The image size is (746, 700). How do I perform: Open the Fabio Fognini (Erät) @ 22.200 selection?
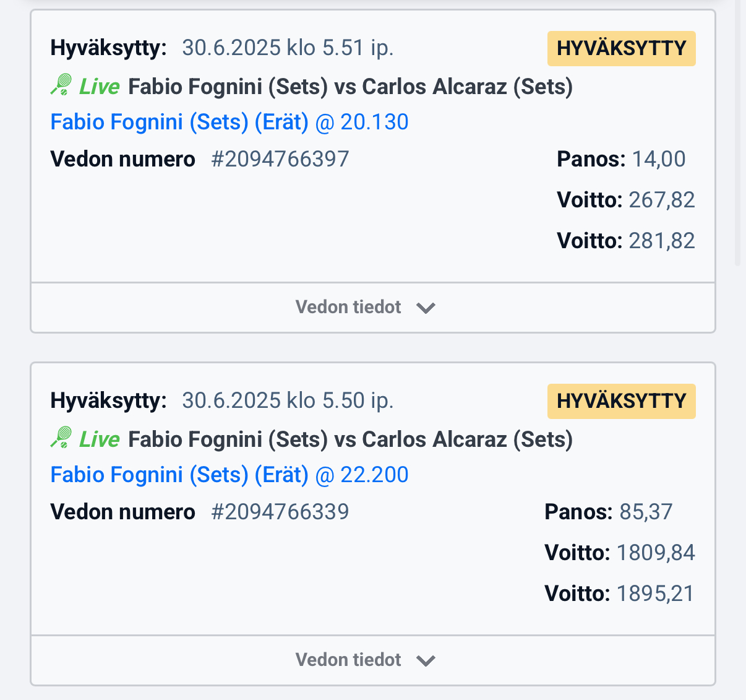tap(229, 475)
